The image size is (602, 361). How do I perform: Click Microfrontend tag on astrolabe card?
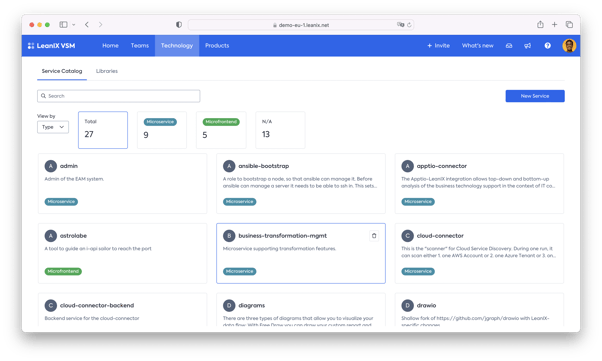coord(63,272)
